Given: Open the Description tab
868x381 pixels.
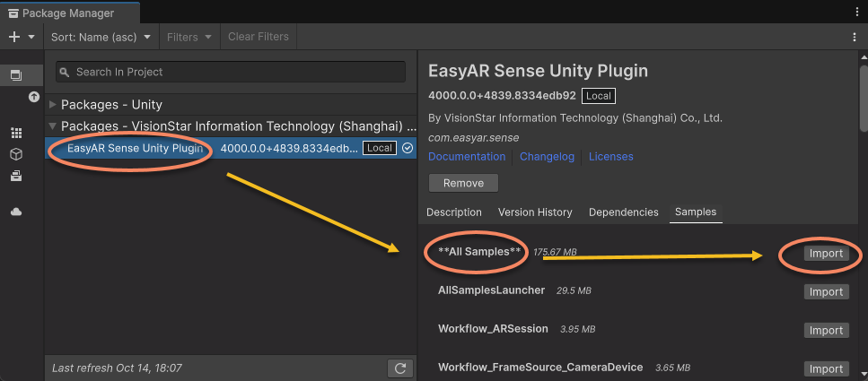Looking at the screenshot, I should [453, 212].
